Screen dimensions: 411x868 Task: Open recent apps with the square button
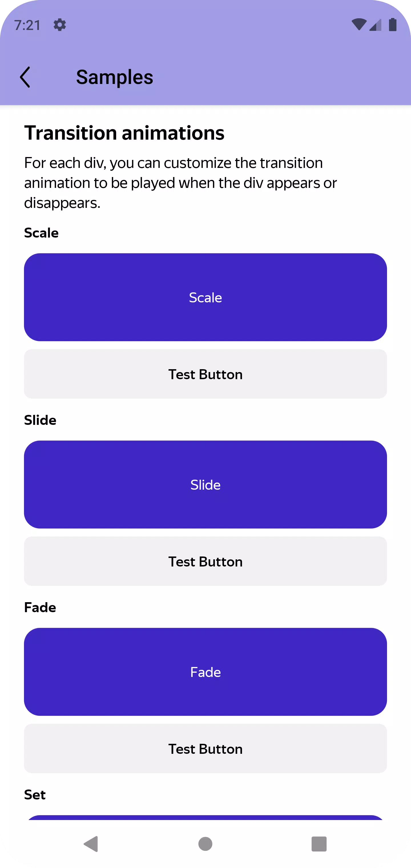pyautogui.click(x=319, y=844)
